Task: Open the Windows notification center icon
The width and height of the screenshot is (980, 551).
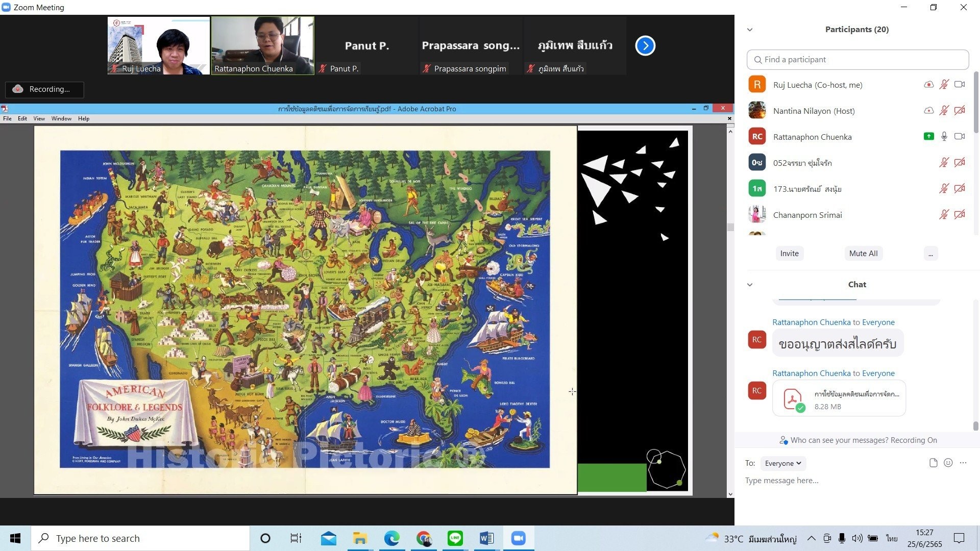Action: pos(959,538)
